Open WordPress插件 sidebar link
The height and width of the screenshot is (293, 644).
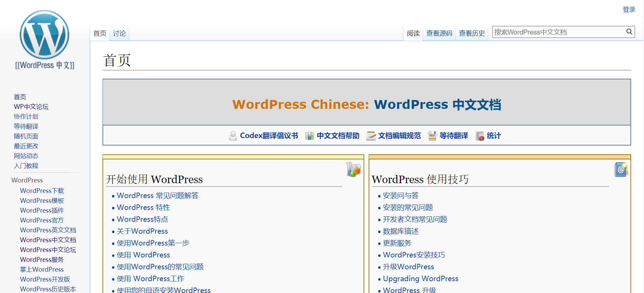pos(42,211)
